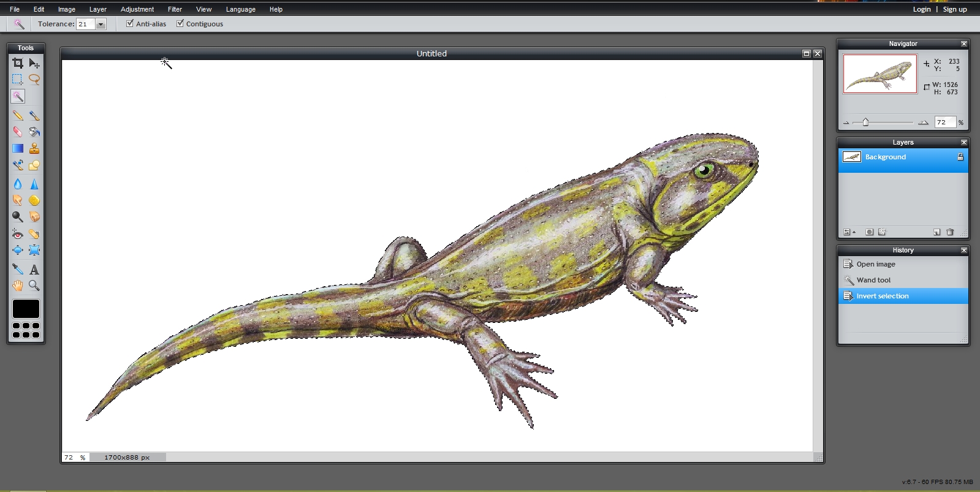The height and width of the screenshot is (492, 980).
Task: Uncheck the Contiguous option
Action: pyautogui.click(x=180, y=23)
